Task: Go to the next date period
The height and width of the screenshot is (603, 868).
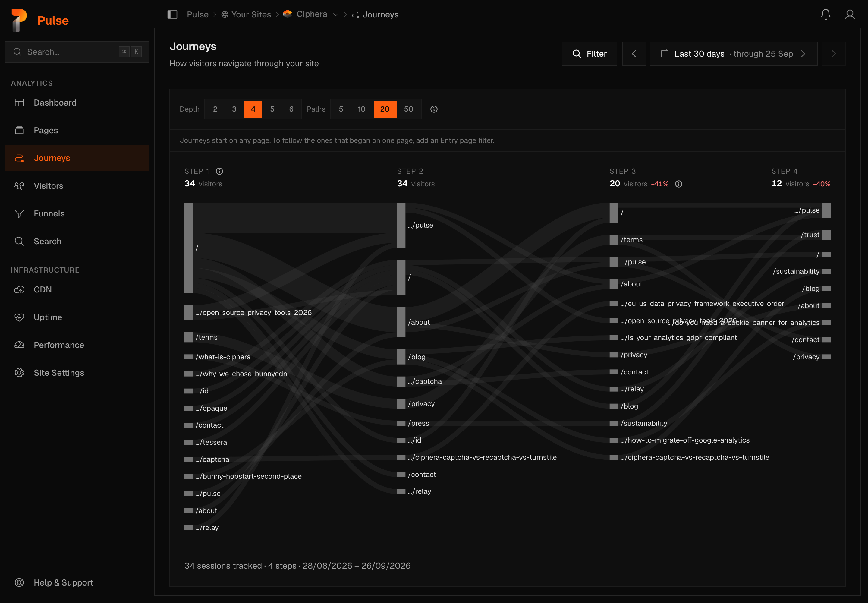Action: [x=833, y=54]
